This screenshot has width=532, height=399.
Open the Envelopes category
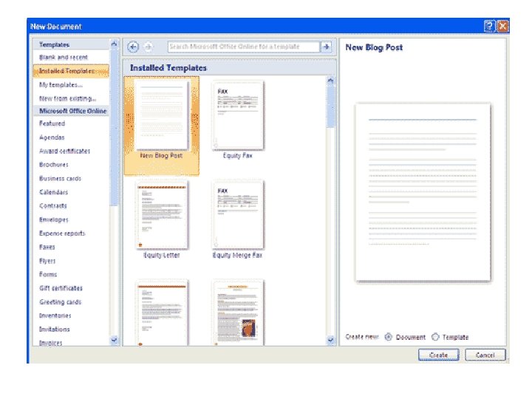coord(54,219)
